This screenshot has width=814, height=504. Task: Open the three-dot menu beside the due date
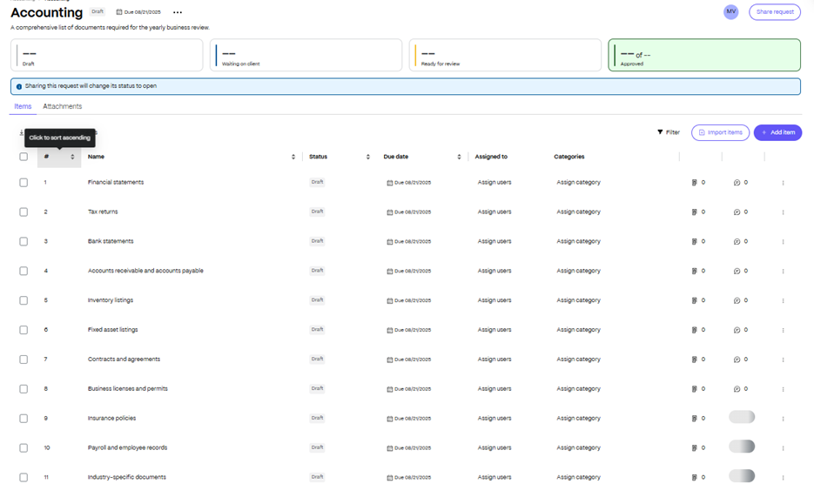pos(178,13)
